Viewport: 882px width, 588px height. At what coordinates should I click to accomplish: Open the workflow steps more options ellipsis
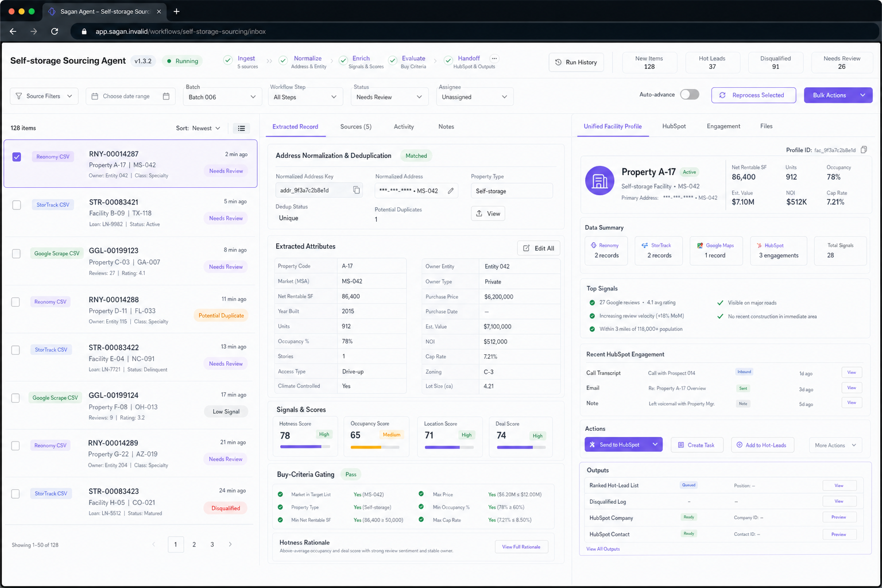coord(494,59)
